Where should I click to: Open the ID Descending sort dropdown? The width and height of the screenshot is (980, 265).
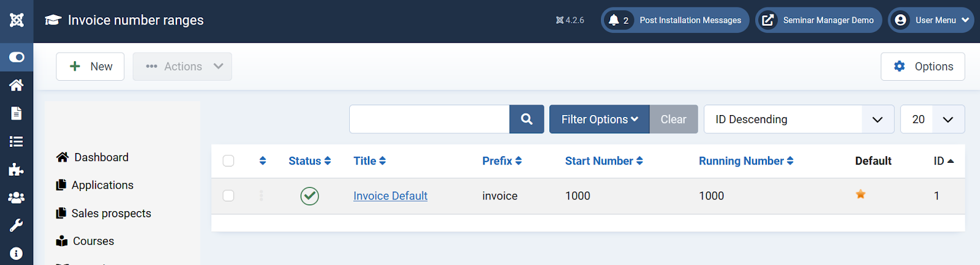coord(799,119)
